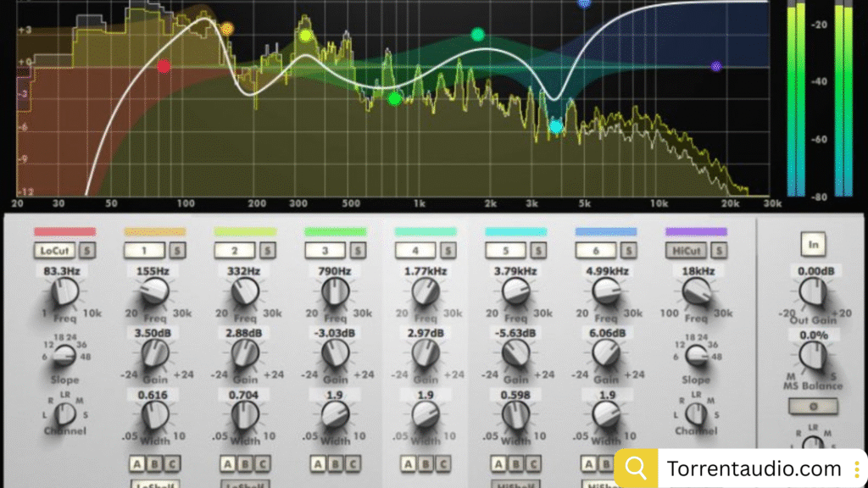Screen dimensions: 868x488
Task: Click the purple HiCut node on graph
Action: point(716,66)
